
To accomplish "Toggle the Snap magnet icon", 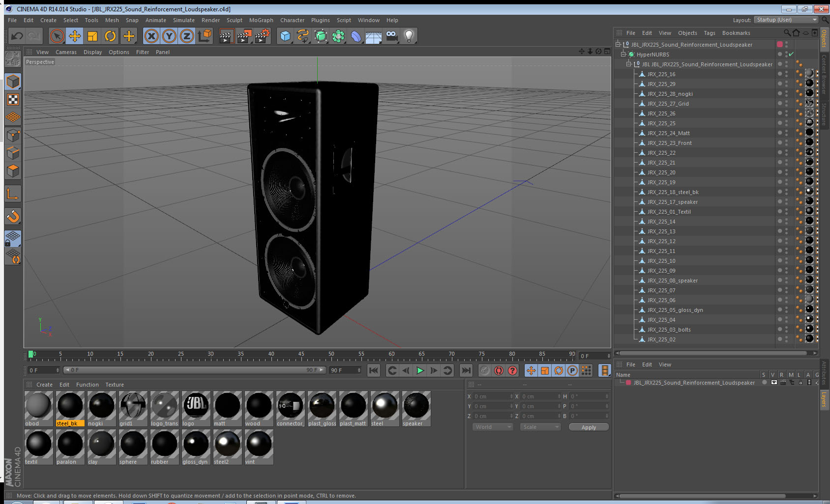I will coord(13,216).
